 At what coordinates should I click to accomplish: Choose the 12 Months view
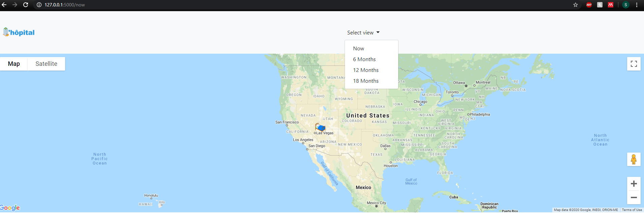click(x=372, y=70)
